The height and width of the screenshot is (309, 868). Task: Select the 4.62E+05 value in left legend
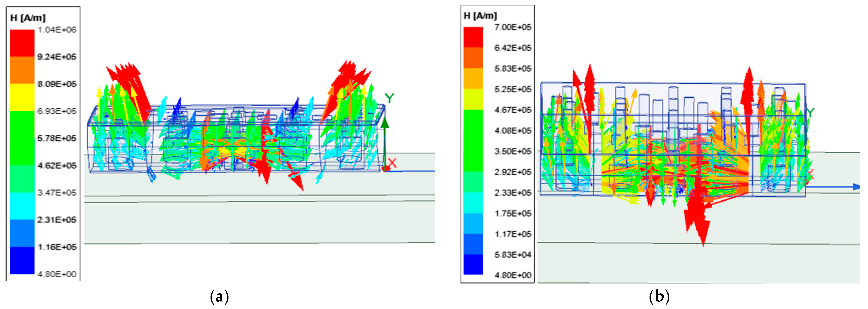[57, 166]
